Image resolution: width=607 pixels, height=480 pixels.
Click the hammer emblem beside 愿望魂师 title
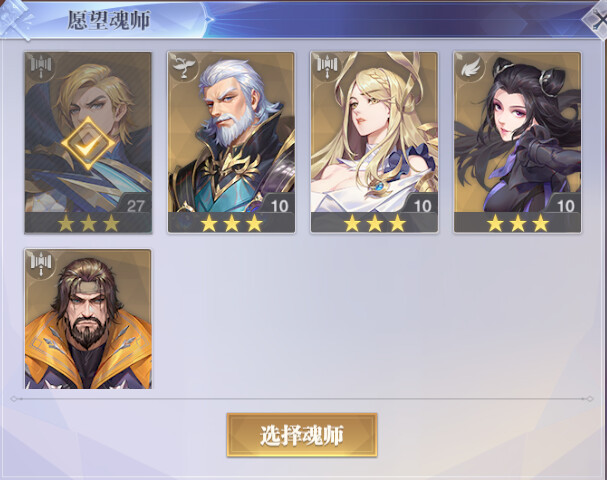[15, 19]
